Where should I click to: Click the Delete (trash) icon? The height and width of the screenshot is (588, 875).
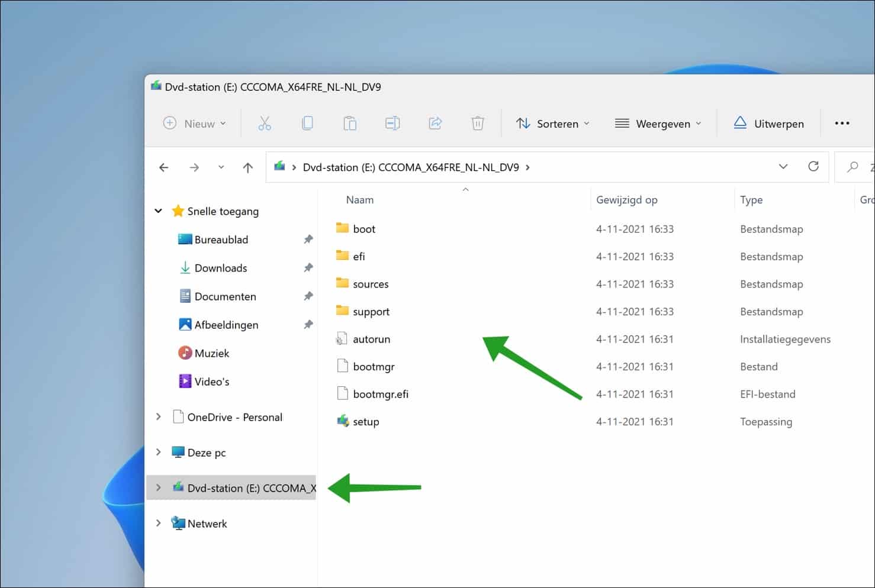click(478, 123)
